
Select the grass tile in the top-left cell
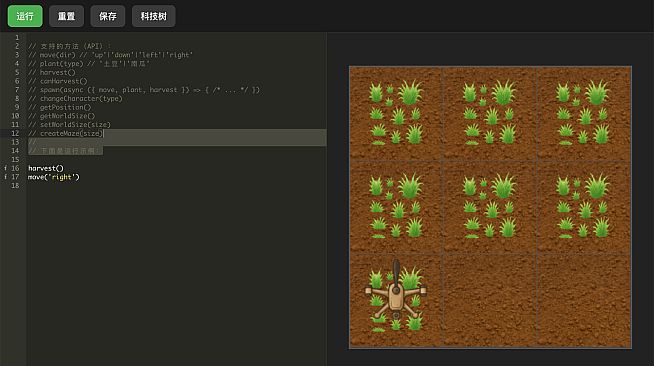click(396, 113)
